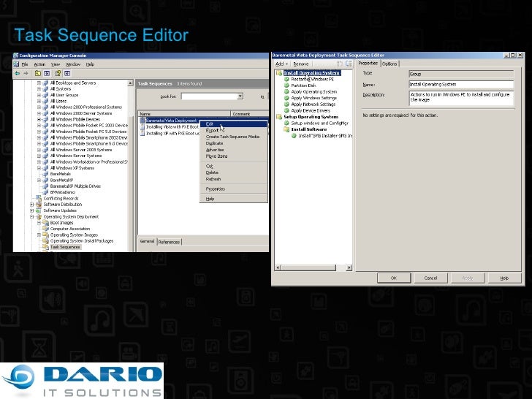
Task: Open the Add dropdown in editor
Action: point(281,64)
